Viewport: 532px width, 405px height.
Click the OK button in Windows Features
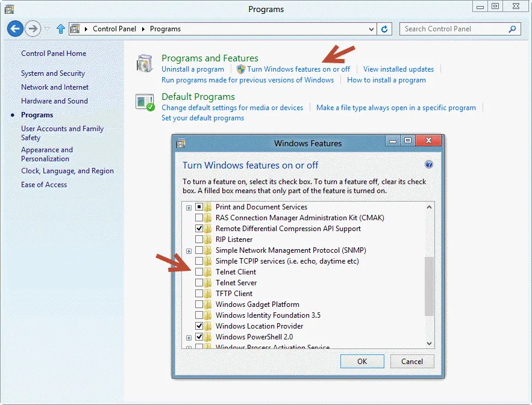[x=362, y=361]
